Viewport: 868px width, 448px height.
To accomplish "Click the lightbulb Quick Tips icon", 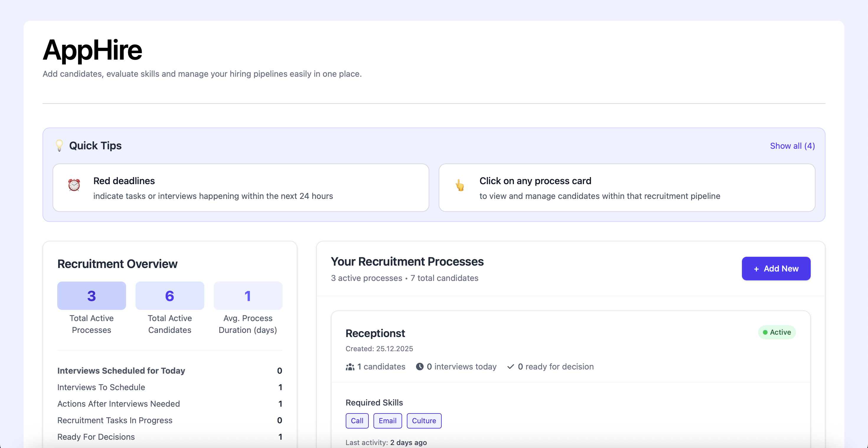I will (59, 146).
